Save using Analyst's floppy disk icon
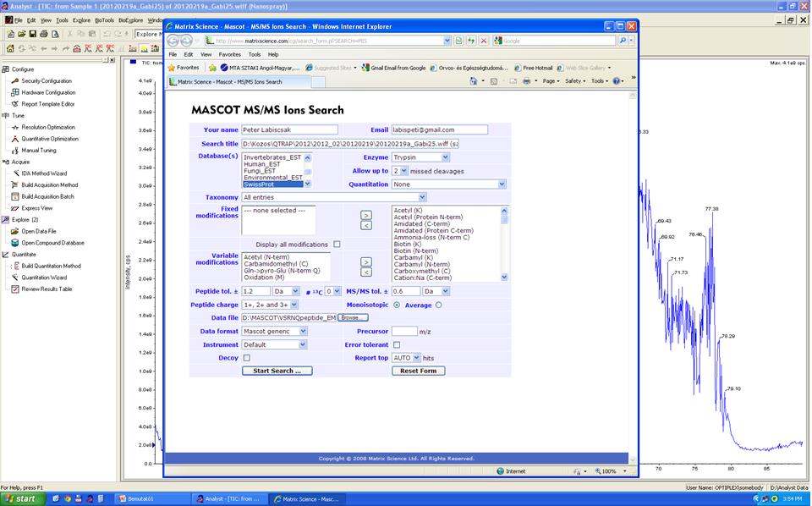This screenshot has height=506, width=812. pos(32,34)
